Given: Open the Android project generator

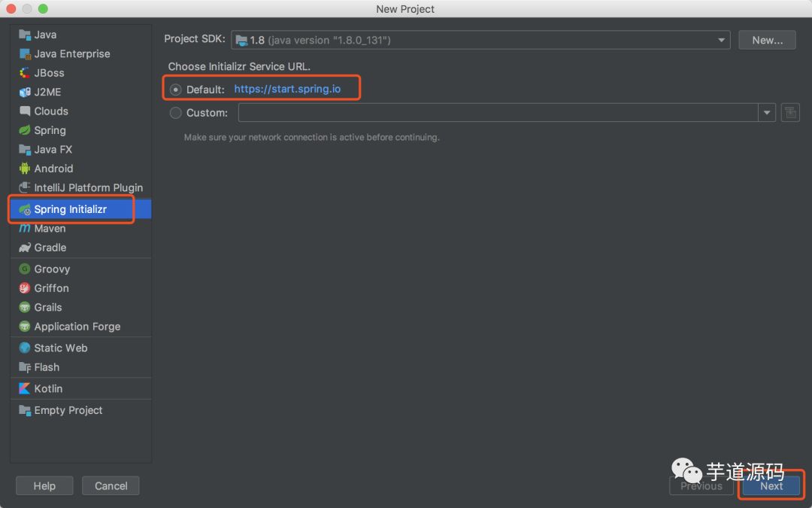Looking at the screenshot, I should 53,169.
